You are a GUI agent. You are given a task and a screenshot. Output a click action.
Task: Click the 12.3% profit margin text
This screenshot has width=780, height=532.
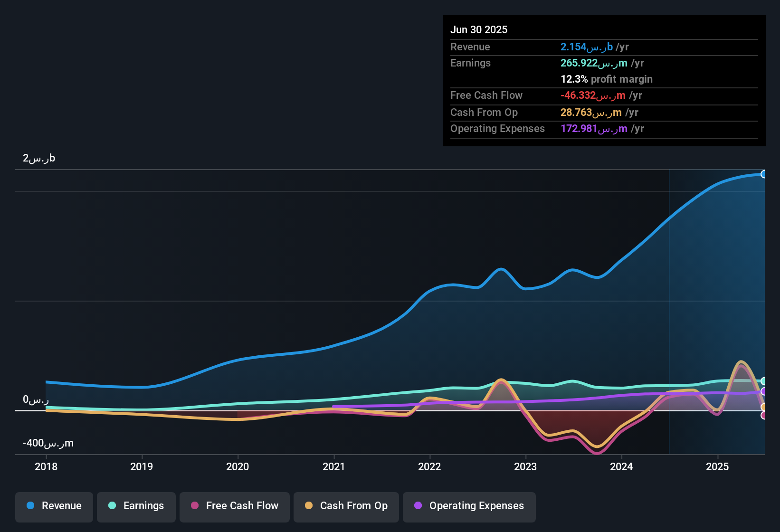pos(606,79)
